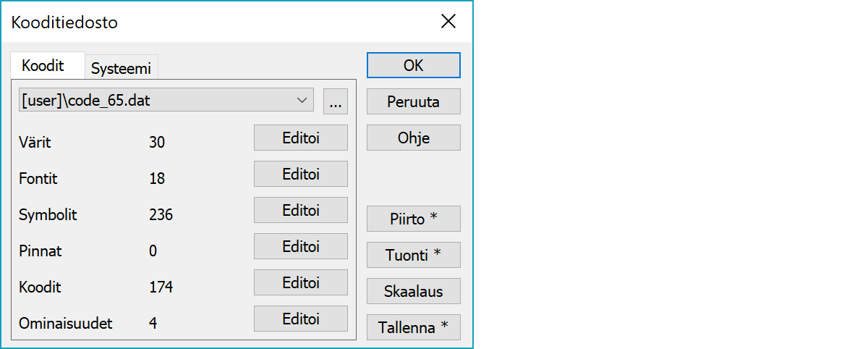Click the dropdown arrow of the file combo box

pos(302,101)
